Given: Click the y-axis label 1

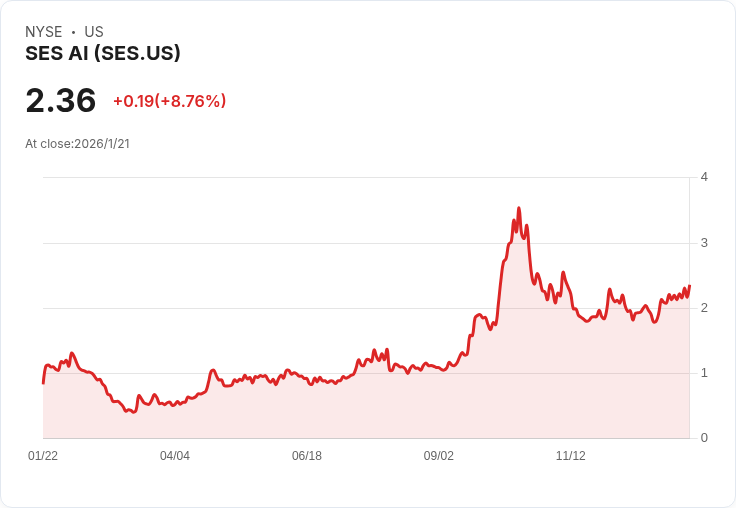Looking at the screenshot, I should coord(704,373).
